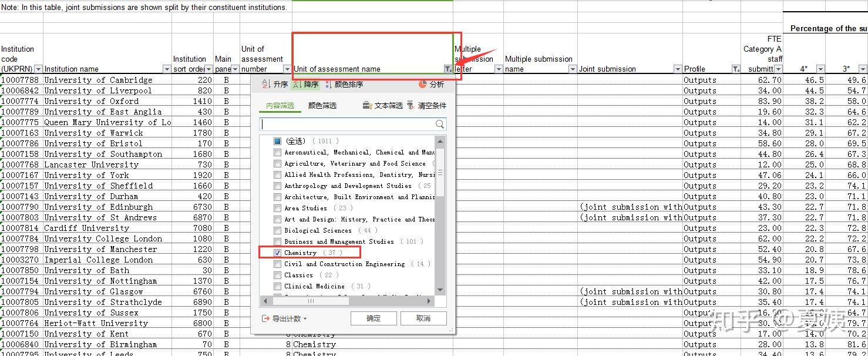Open Institution name filter dropdown
This screenshot has height=356, width=868.
click(x=167, y=69)
